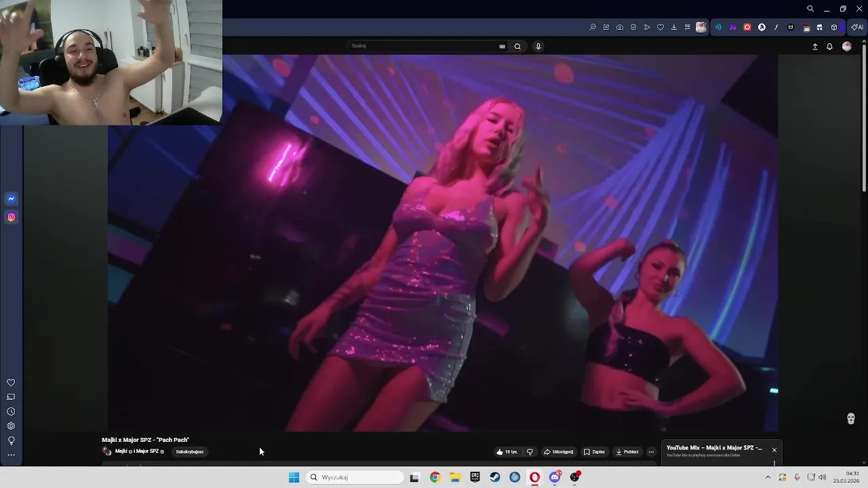Open the YouTube account avatar menu
868x488 pixels.
tap(846, 46)
